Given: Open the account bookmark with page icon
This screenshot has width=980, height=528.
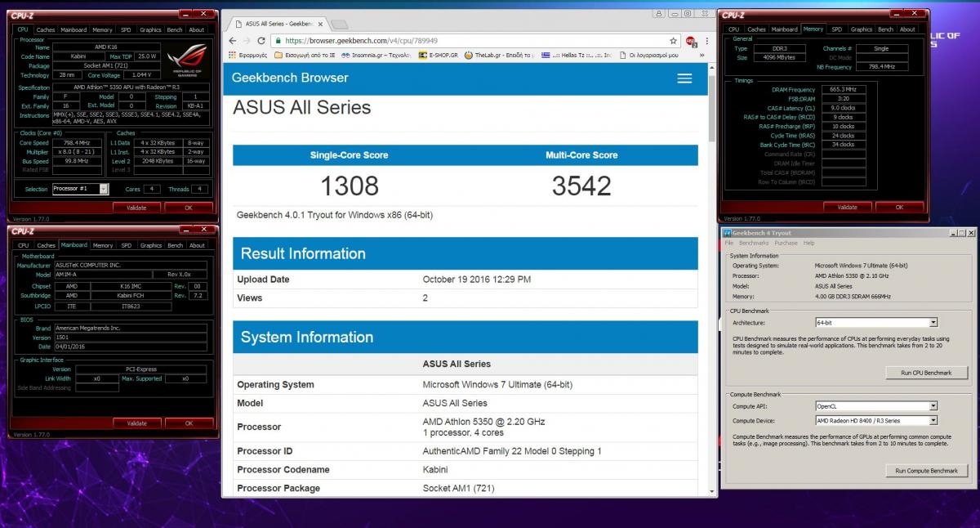Looking at the screenshot, I should pos(649,55).
